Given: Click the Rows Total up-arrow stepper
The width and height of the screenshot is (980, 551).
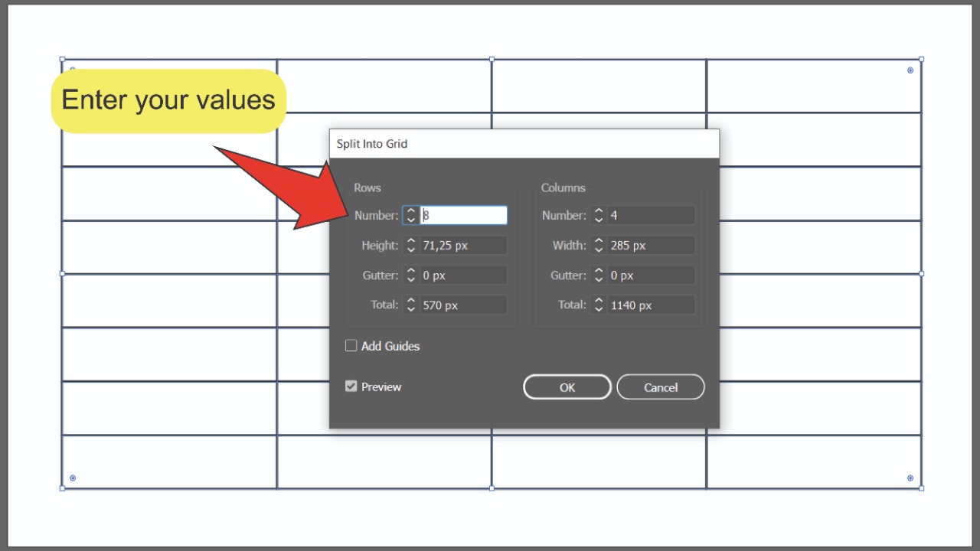Looking at the screenshot, I should 411,301.
